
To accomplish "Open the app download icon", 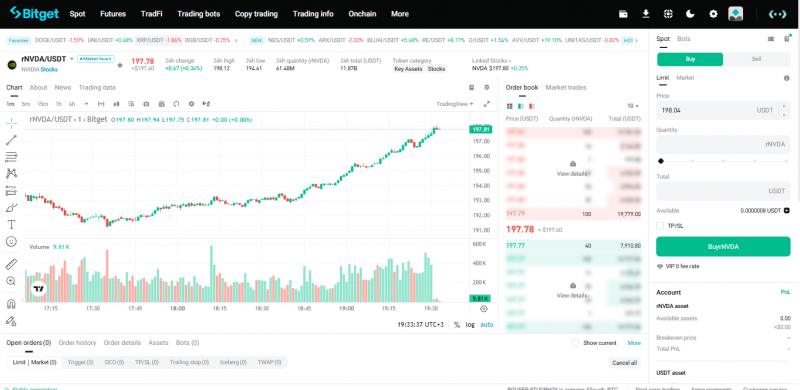I will click(x=645, y=14).
